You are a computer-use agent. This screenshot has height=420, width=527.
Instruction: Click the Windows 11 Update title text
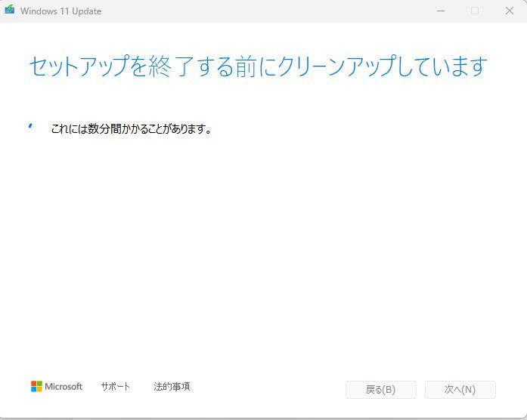click(60, 11)
